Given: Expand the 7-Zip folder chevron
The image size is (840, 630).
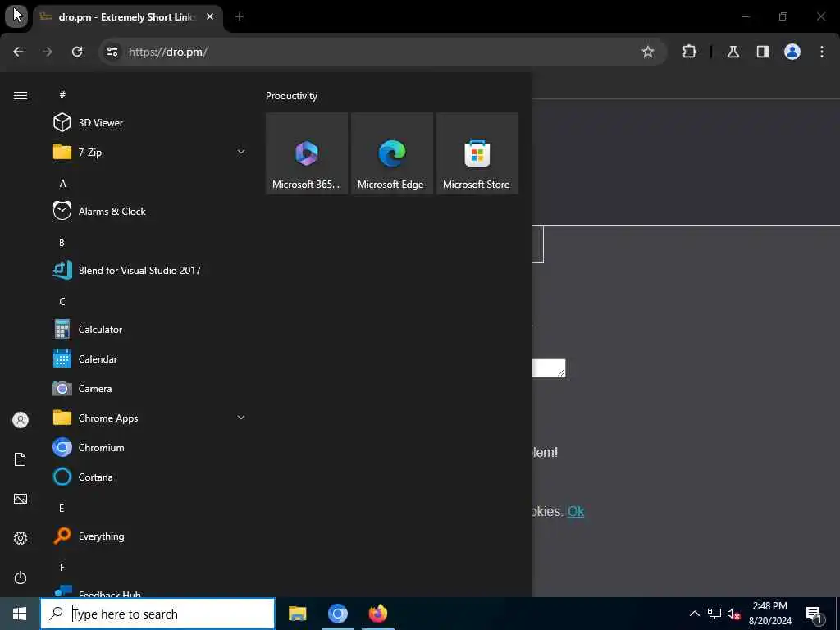Looking at the screenshot, I should pyautogui.click(x=241, y=152).
